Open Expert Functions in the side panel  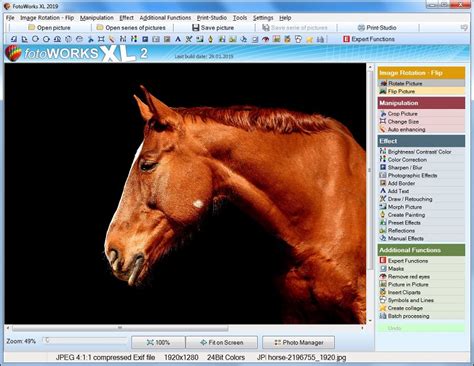(421, 261)
